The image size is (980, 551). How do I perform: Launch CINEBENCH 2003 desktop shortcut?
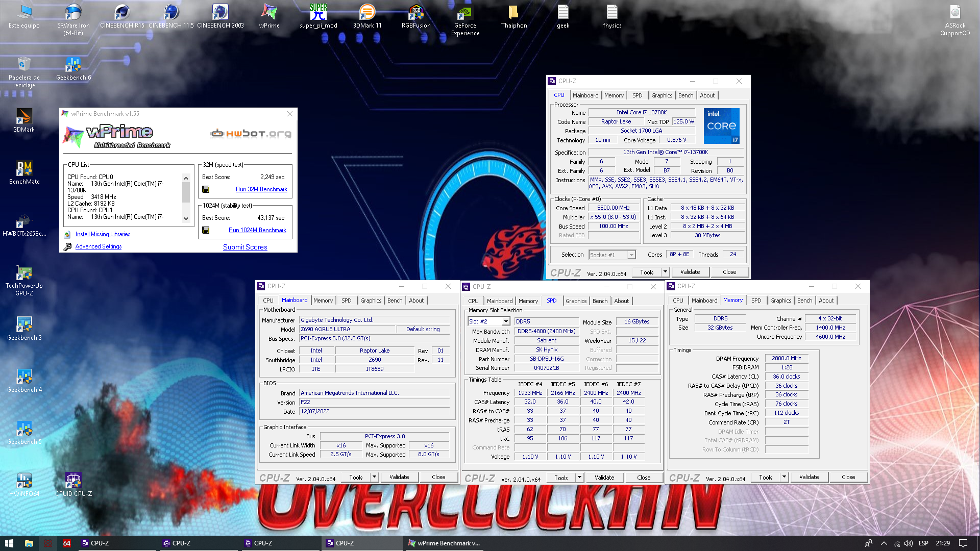pos(220,16)
